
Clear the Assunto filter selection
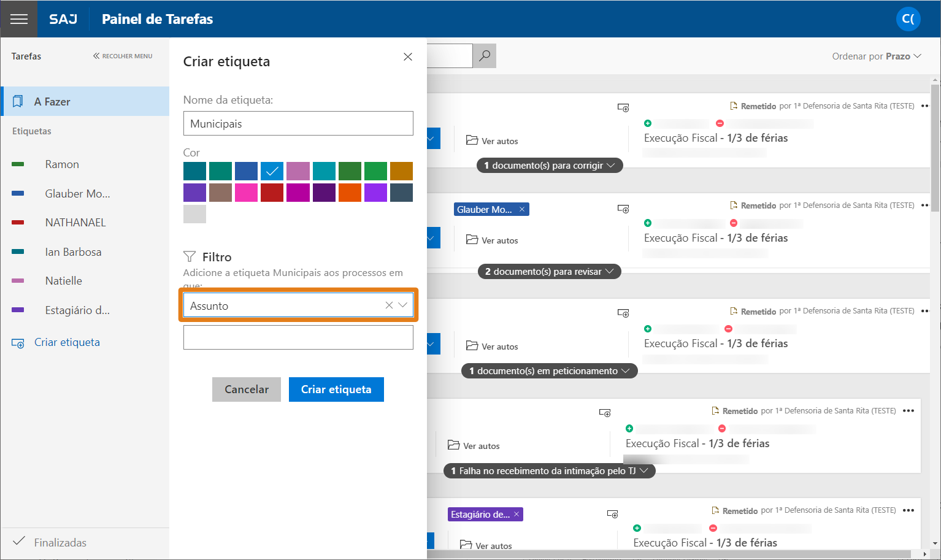click(389, 305)
